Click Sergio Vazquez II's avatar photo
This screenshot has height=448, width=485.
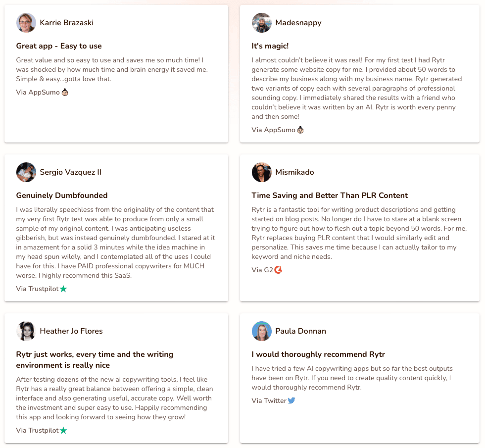[26, 172]
